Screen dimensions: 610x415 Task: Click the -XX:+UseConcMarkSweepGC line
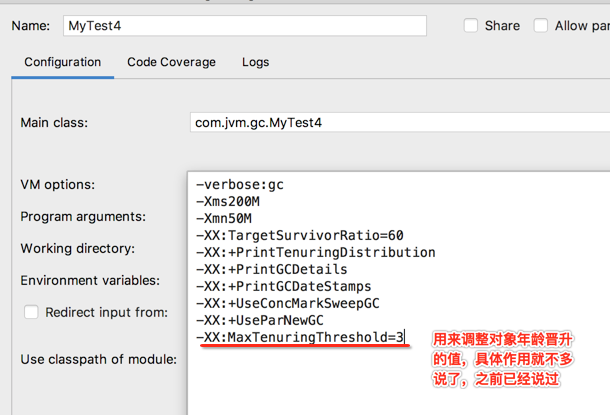click(288, 303)
